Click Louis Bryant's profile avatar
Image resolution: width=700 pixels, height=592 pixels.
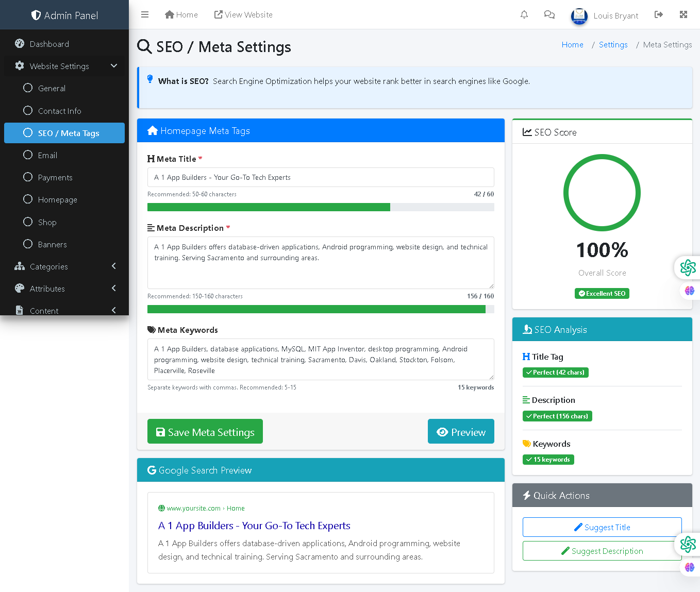click(579, 15)
